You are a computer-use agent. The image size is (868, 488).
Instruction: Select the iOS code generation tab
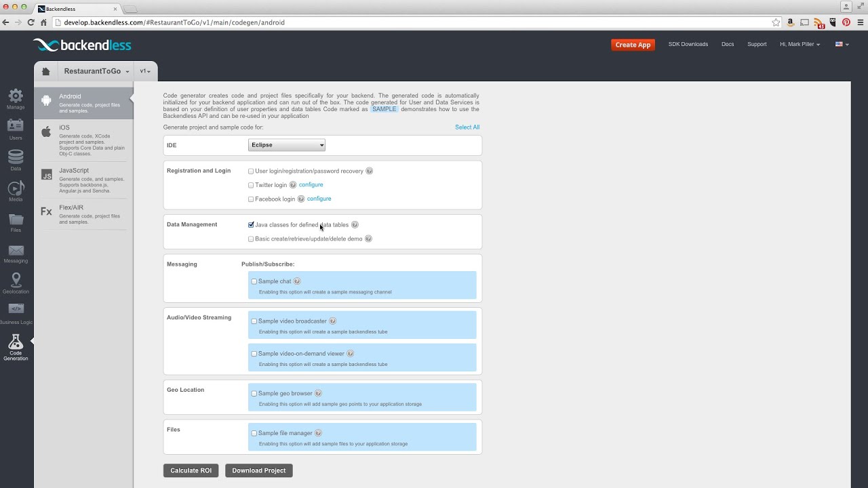(84, 140)
